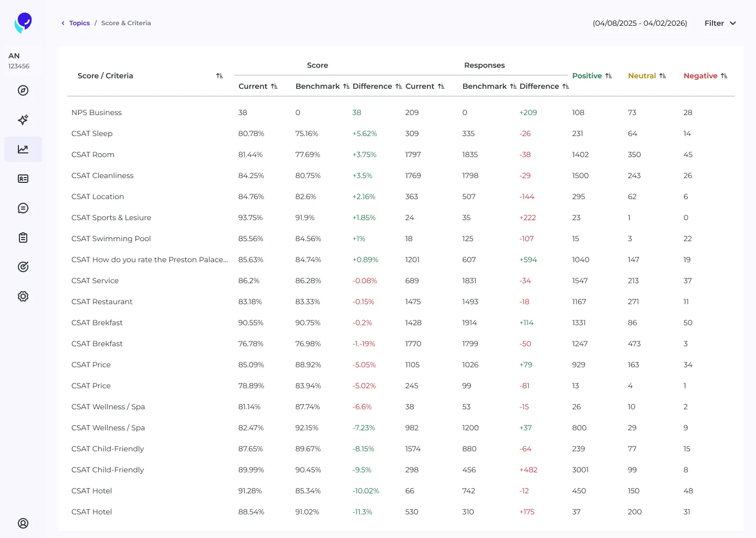Sort by Neutral column
This screenshot has width=756, height=538.
663,76
